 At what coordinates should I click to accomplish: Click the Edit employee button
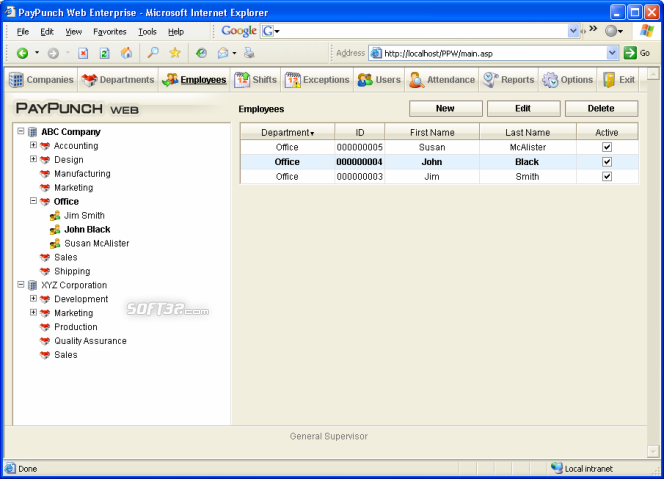[x=523, y=108]
